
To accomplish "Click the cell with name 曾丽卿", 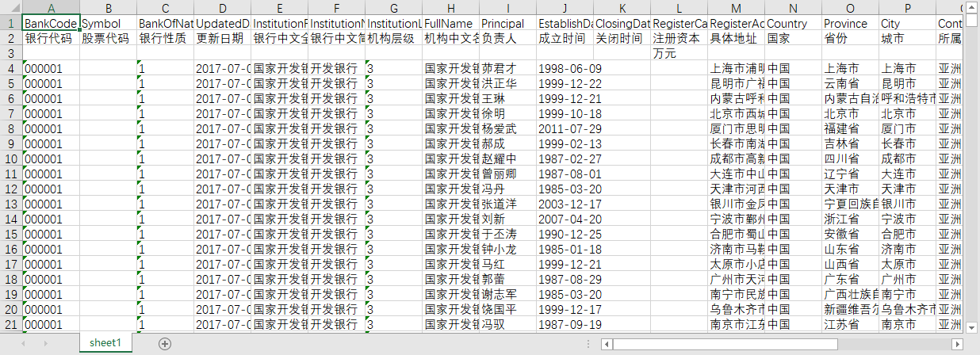I will tap(508, 174).
